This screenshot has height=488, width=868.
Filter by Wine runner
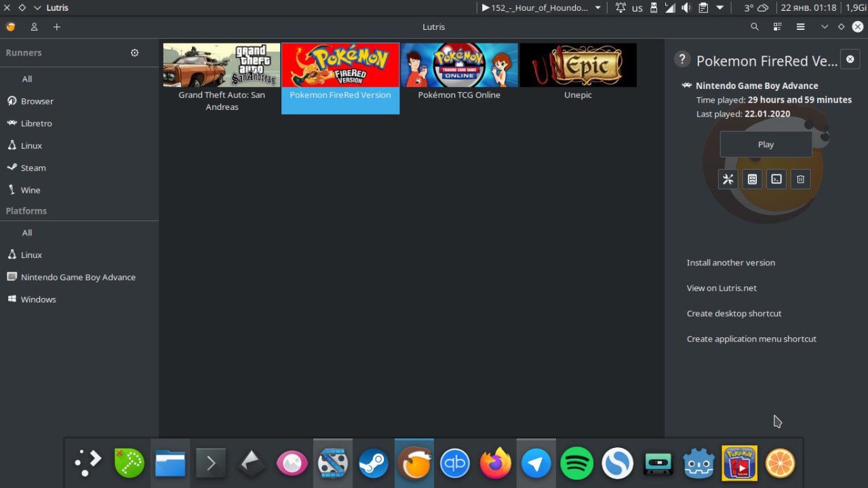pos(79,190)
